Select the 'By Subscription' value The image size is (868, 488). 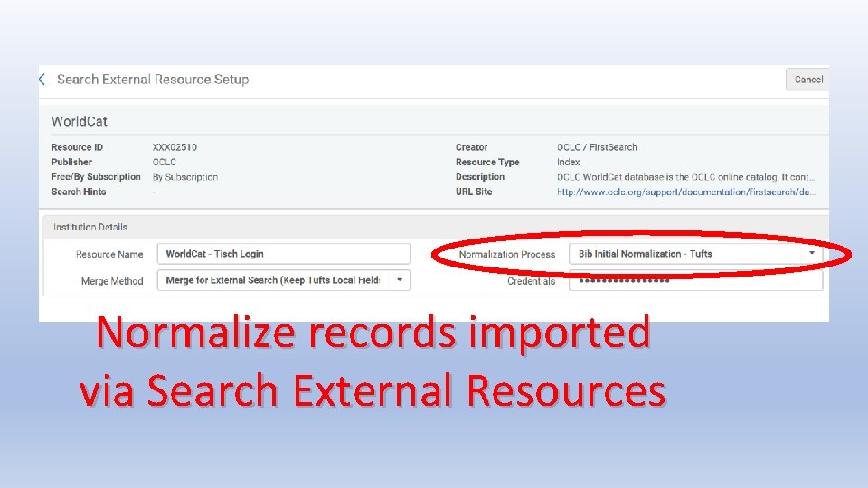[184, 177]
